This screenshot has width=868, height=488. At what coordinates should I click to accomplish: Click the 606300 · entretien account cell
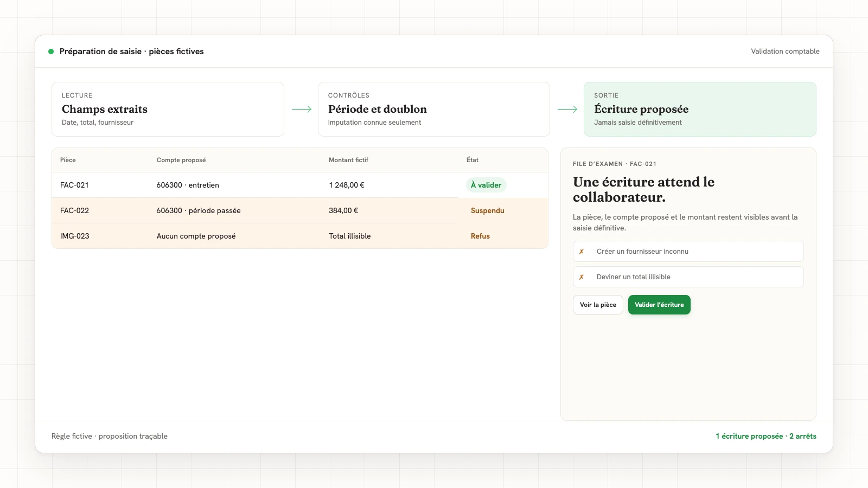coord(188,185)
